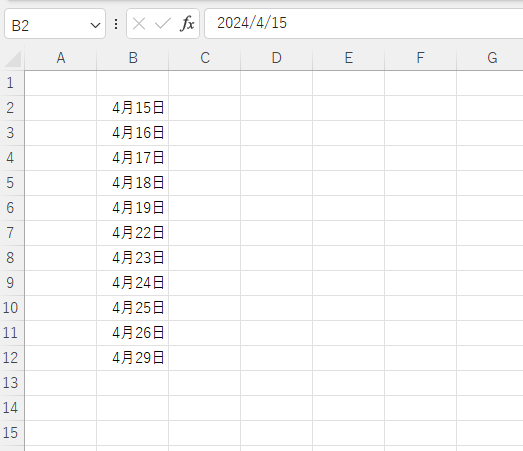Select column D header
The image size is (523, 451).
click(x=277, y=58)
